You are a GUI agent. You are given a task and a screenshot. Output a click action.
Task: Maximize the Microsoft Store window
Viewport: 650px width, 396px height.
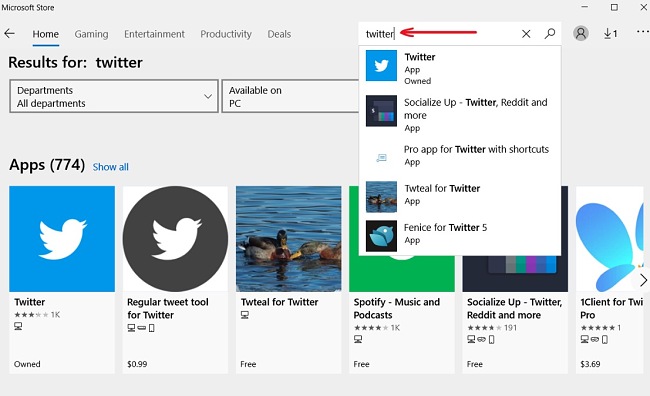[x=614, y=7]
